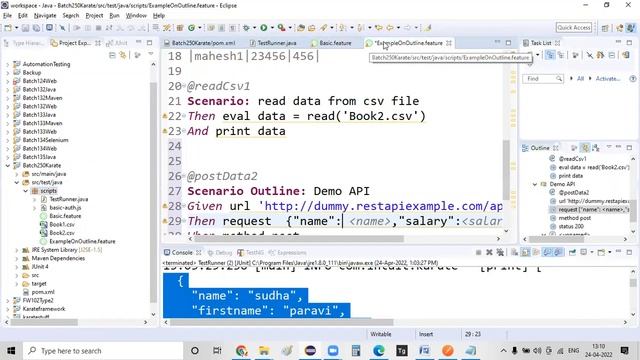
Task: Open Microsoft Edge from the taskbar
Action: 379,351
